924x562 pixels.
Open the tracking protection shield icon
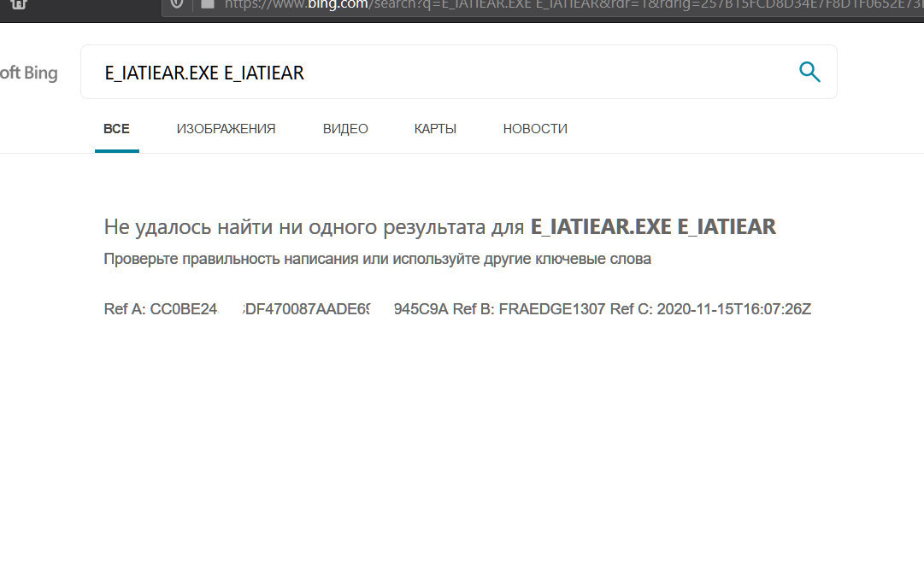pyautogui.click(x=177, y=3)
